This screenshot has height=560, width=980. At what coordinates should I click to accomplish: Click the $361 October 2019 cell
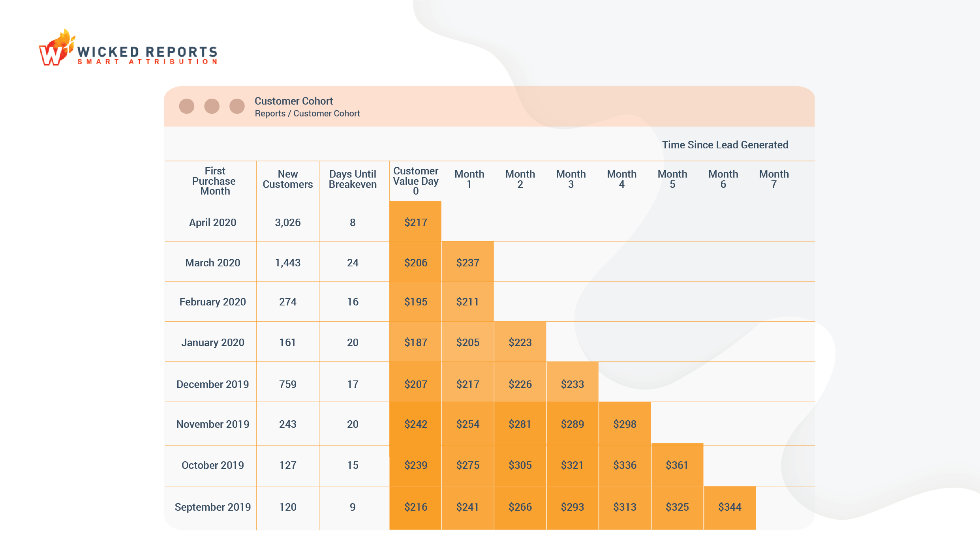(677, 465)
